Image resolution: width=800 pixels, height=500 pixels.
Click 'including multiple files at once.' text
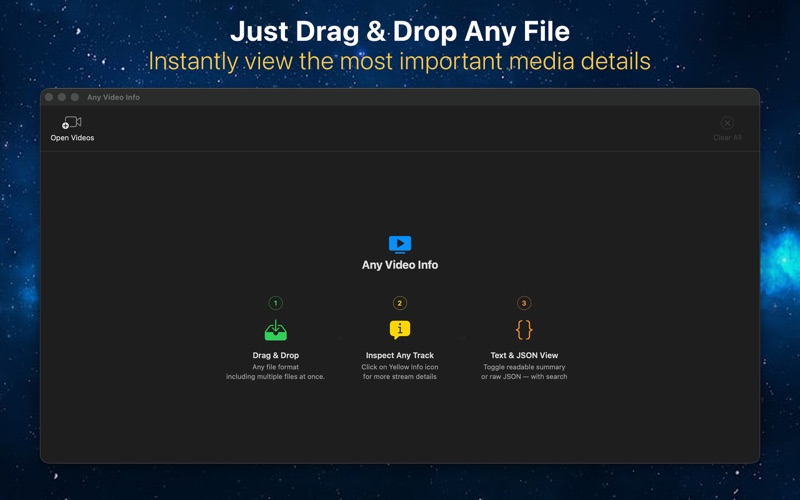tap(276, 377)
